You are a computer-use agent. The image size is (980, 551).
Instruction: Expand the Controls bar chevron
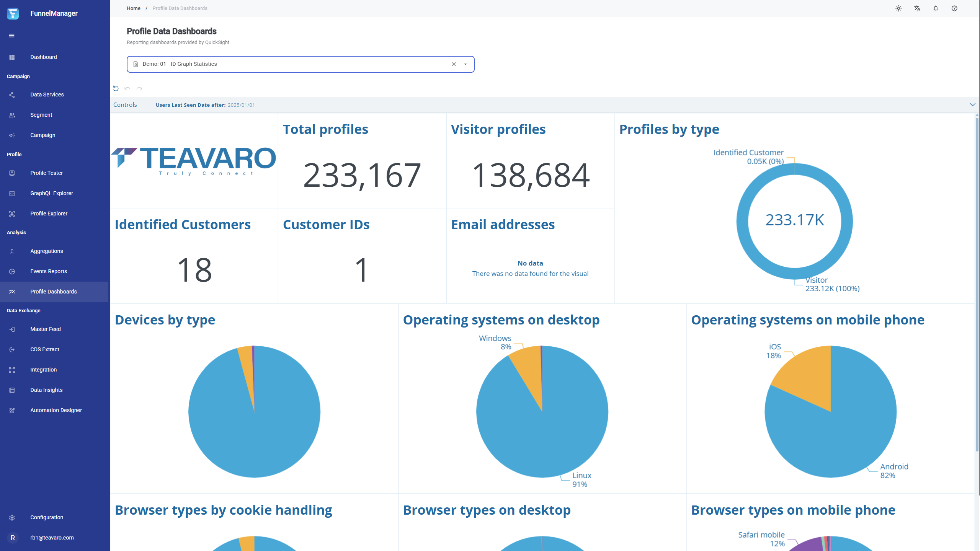972,104
